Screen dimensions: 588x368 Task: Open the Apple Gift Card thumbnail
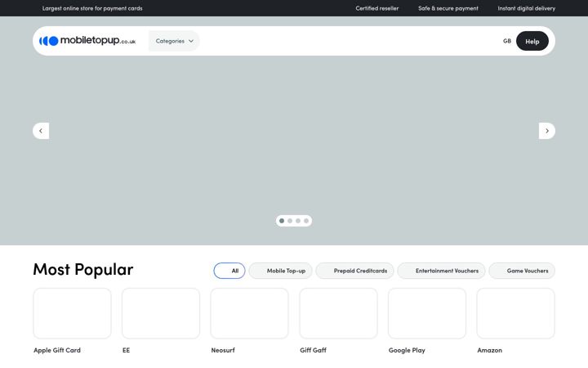73,313
